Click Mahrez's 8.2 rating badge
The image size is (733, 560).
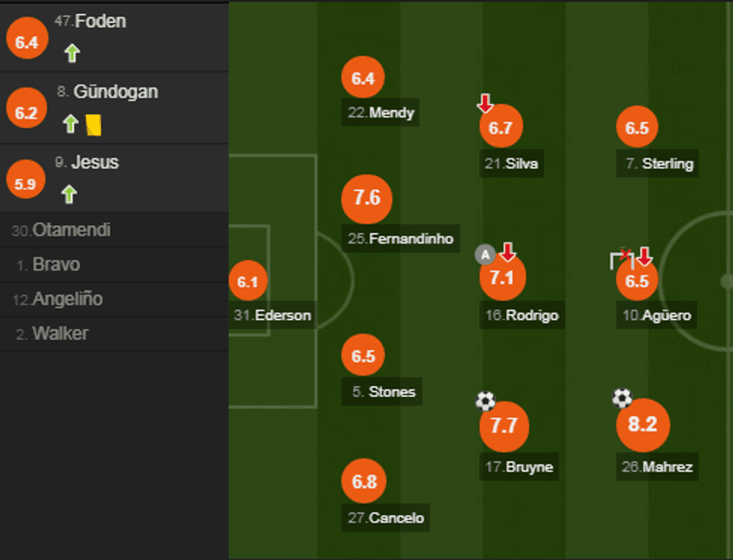(x=642, y=425)
